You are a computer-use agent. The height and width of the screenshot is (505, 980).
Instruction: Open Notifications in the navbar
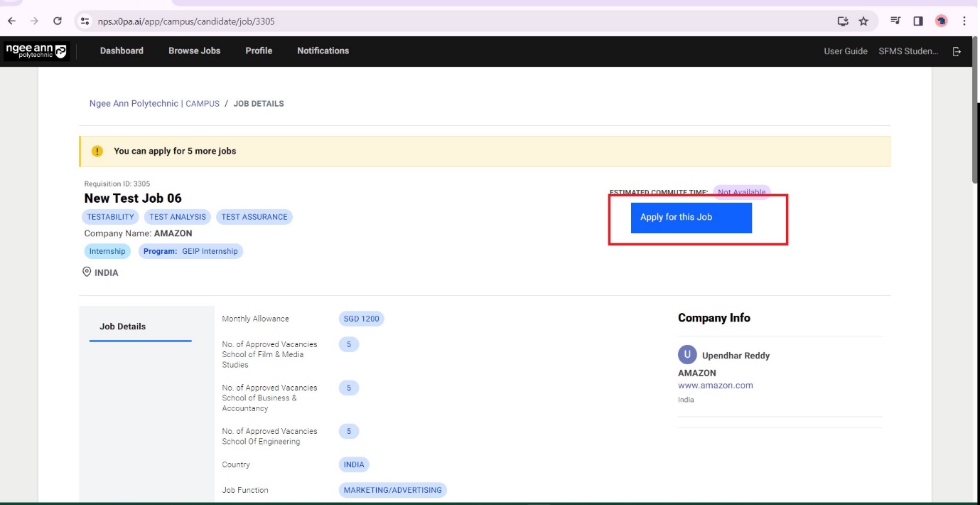tap(323, 51)
